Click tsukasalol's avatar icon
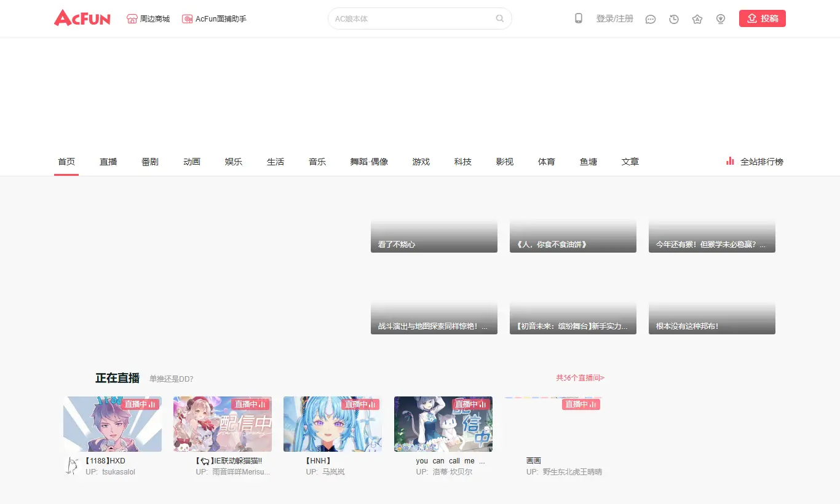The width and height of the screenshot is (840, 504). (72, 465)
